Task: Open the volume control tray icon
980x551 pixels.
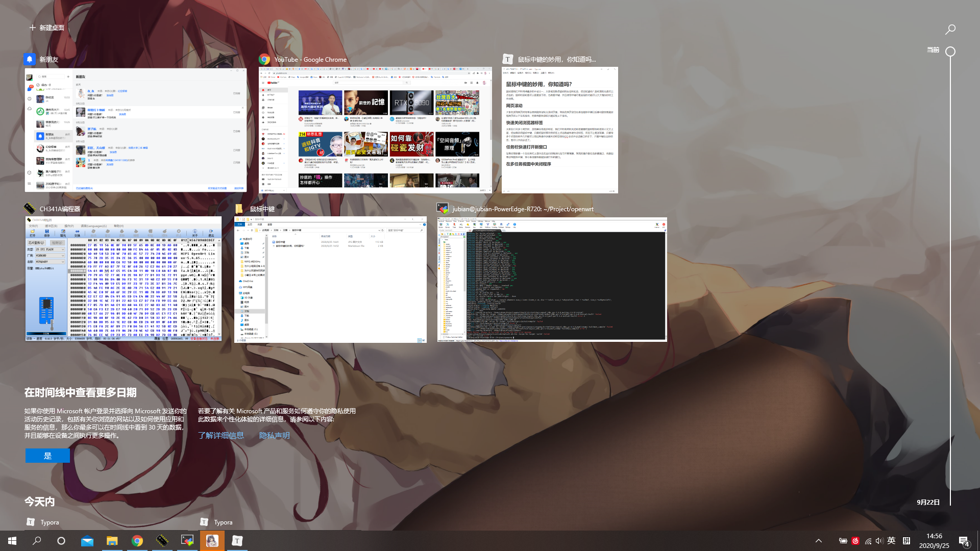Action: [879, 541]
